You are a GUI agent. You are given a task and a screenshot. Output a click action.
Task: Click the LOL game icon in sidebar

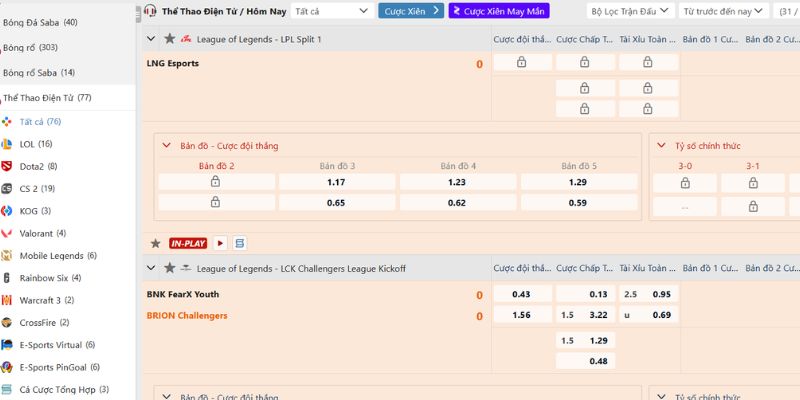[x=7, y=144]
